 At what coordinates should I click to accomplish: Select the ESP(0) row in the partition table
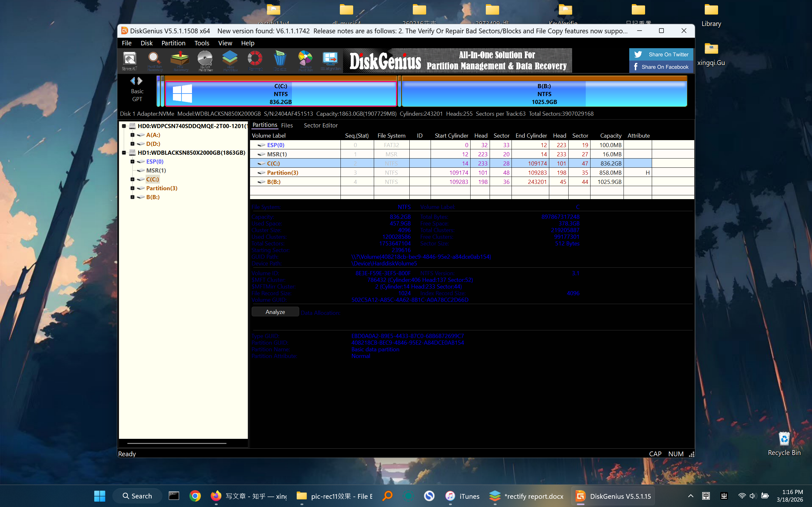pos(472,145)
